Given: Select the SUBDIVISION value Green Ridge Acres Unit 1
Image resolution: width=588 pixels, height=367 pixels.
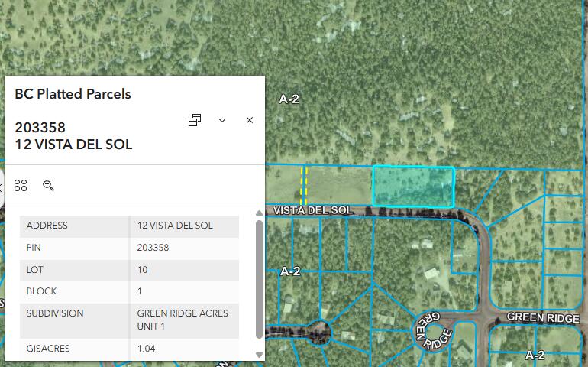Looking at the screenshot, I should pyautogui.click(x=183, y=320).
